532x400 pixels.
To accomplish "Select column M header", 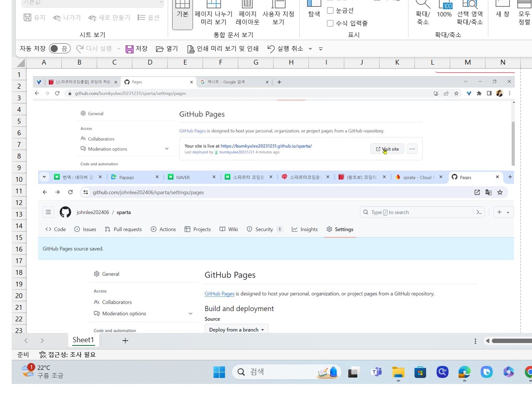I will (468, 63).
